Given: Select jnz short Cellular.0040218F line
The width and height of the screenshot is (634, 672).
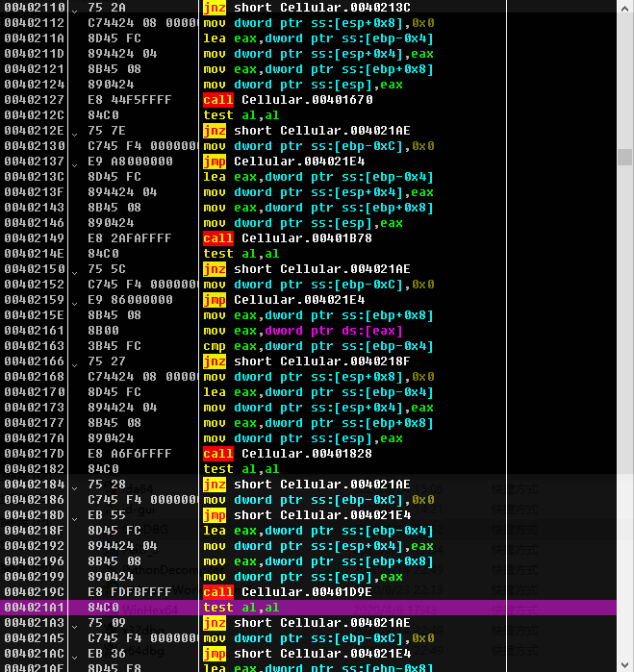Looking at the screenshot, I should [x=307, y=361].
